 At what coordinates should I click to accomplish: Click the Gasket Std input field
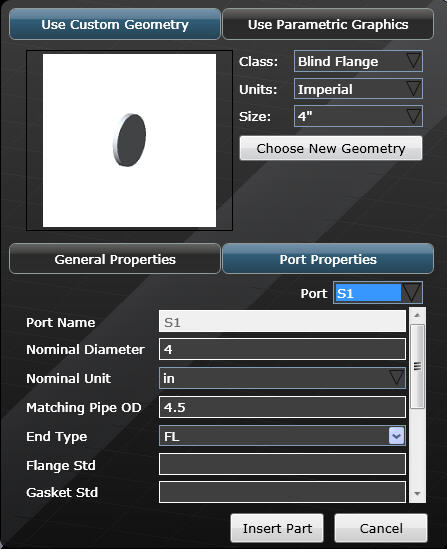pyautogui.click(x=282, y=492)
